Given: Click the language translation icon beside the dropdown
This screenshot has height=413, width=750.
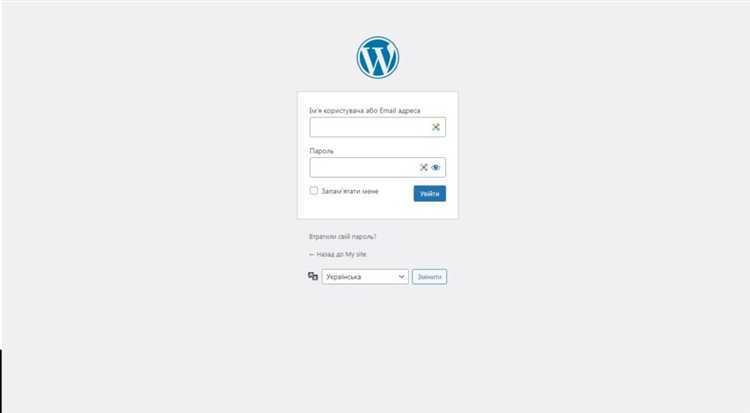Looking at the screenshot, I should click(x=313, y=276).
